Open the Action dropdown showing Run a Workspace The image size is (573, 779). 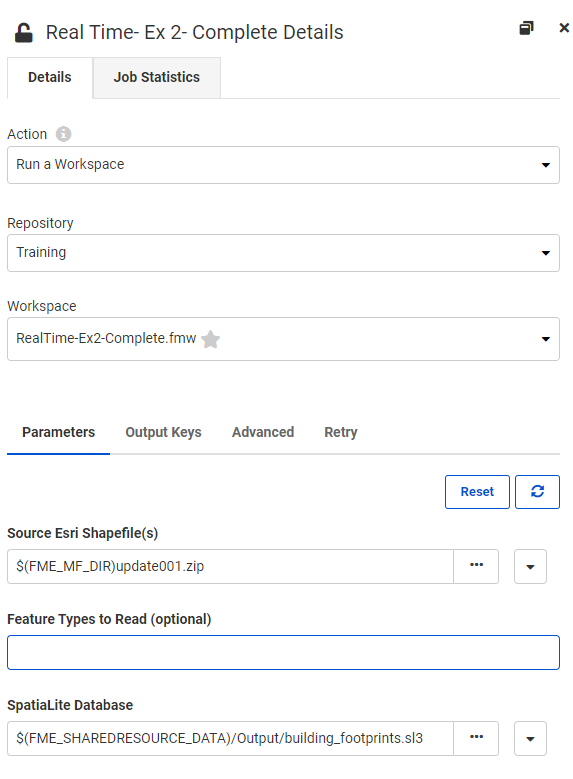283,165
